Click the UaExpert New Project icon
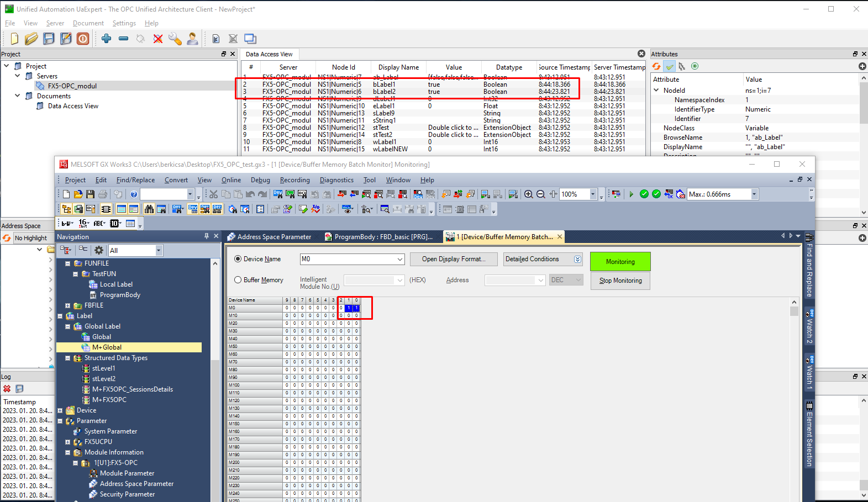 (14, 39)
